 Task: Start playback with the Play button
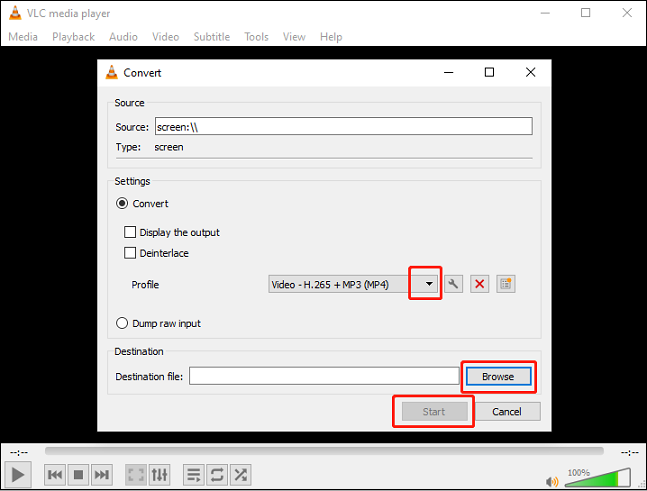pos(18,474)
